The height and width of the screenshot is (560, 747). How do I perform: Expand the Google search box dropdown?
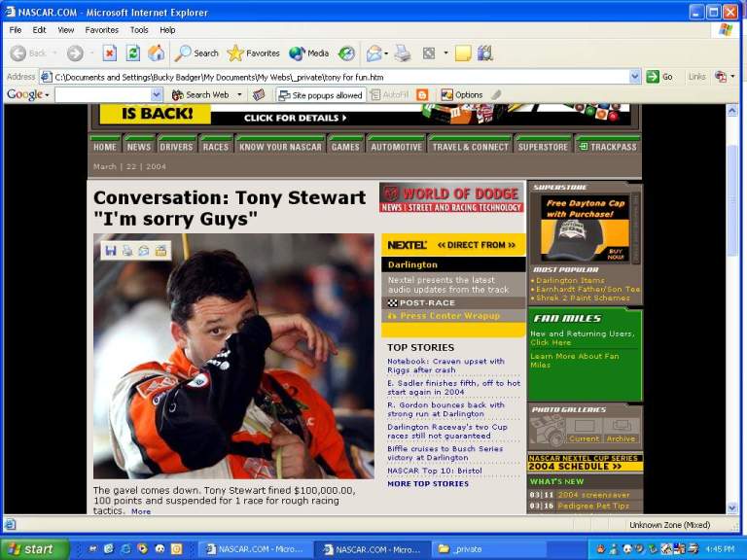point(157,94)
